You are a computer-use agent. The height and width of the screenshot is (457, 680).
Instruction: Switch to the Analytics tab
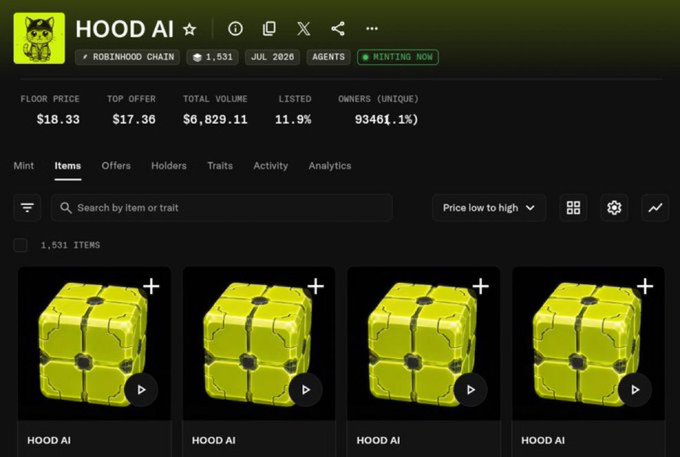coord(330,166)
